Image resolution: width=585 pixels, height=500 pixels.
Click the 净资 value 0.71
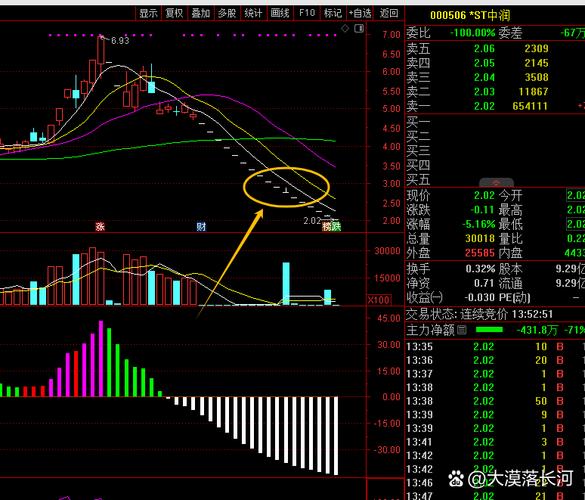484,283
